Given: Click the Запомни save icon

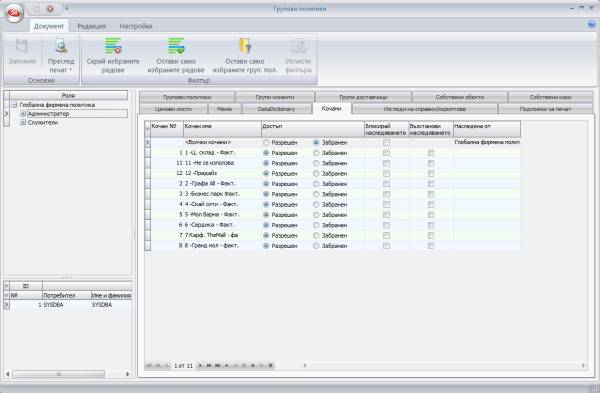Looking at the screenshot, I should [x=22, y=46].
